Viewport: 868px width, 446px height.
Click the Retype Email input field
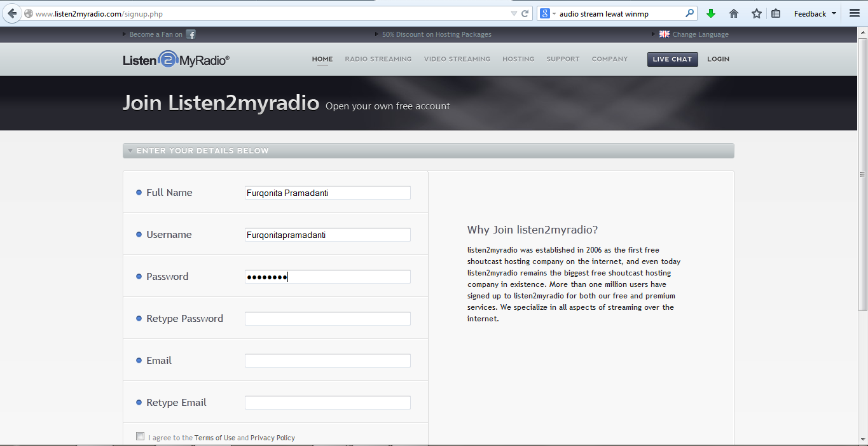[327, 403]
